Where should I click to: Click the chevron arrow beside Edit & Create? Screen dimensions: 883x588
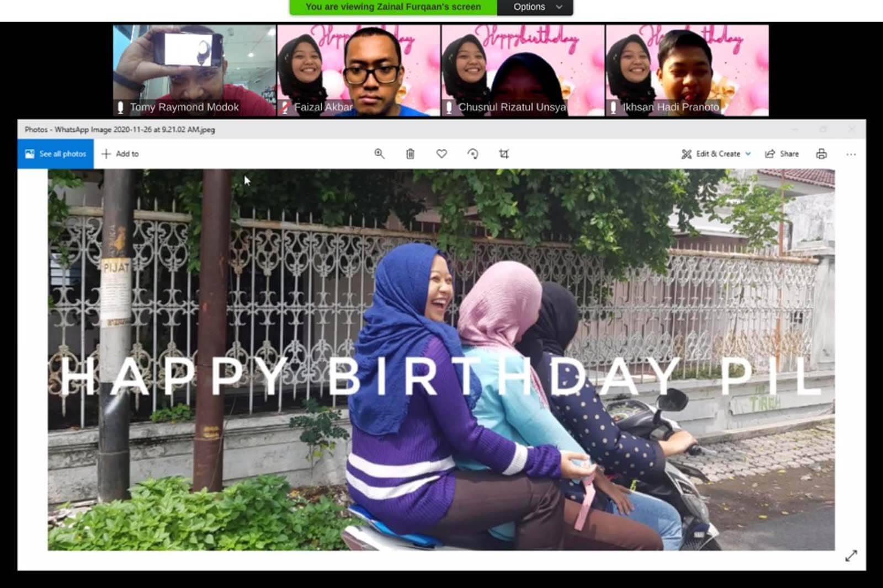click(x=748, y=154)
